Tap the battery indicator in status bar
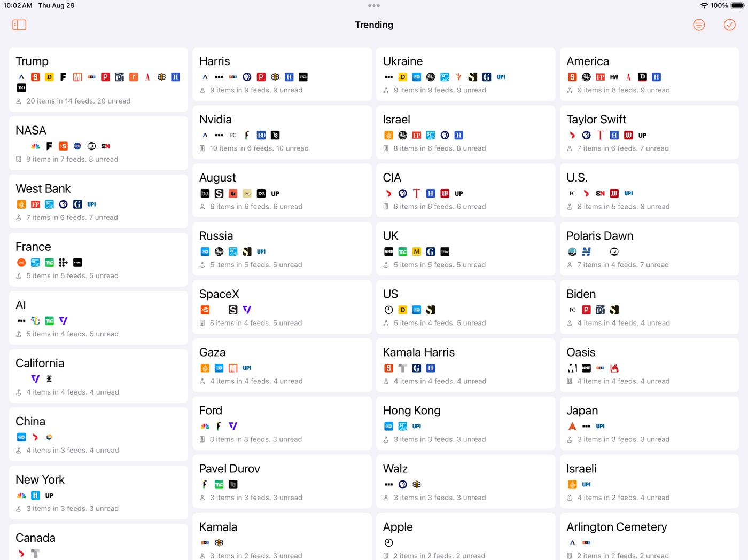Image resolution: width=748 pixels, height=560 pixels. pos(738,5)
